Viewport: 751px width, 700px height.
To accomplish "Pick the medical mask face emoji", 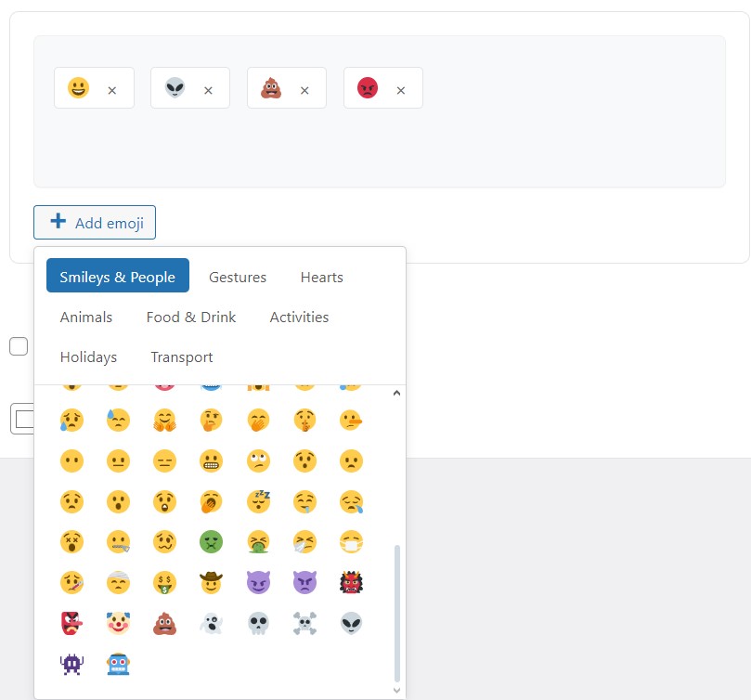I will [x=351, y=542].
